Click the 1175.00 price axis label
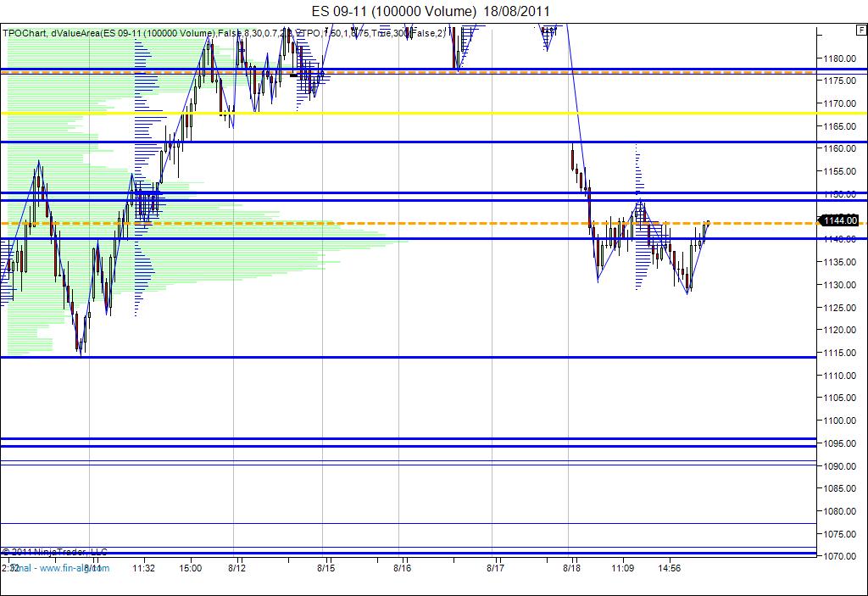 point(840,81)
